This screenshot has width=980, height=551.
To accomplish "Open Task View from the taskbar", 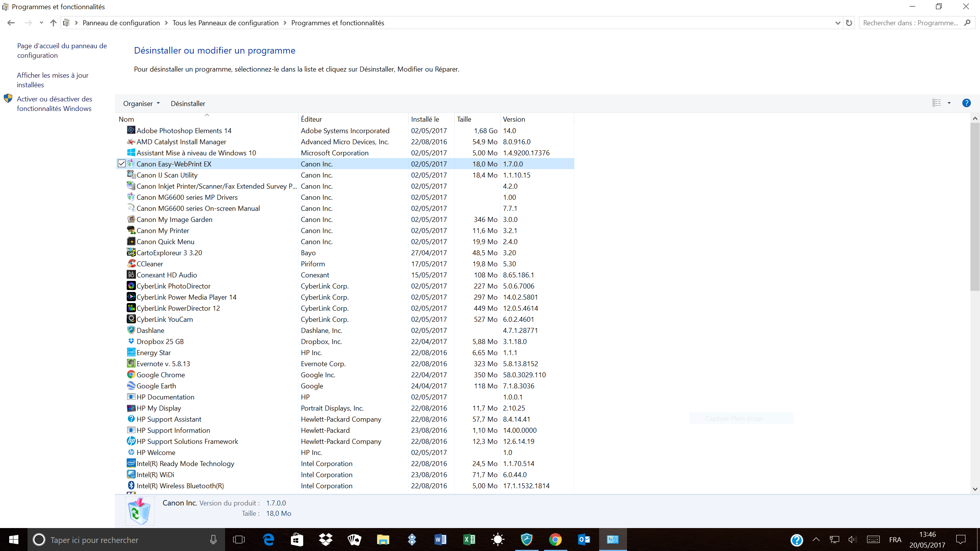I will tap(239, 540).
